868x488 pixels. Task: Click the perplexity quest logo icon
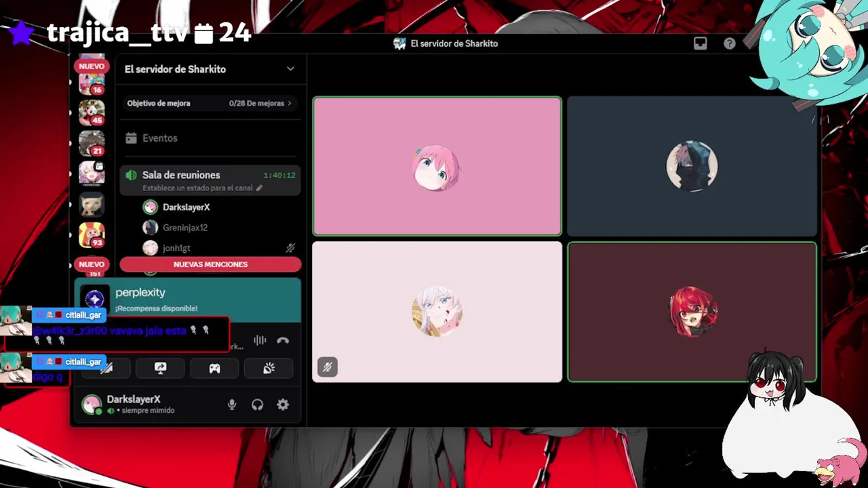pyautogui.click(x=95, y=300)
